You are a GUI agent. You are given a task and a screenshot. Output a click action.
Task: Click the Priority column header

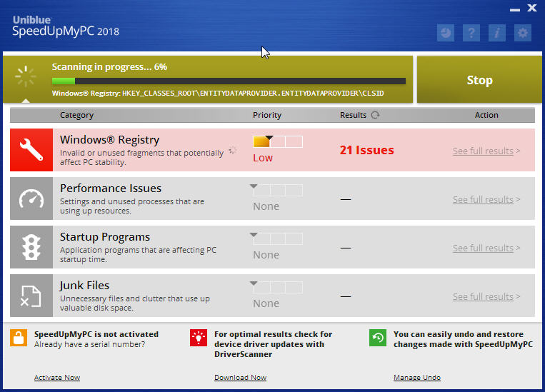point(267,115)
